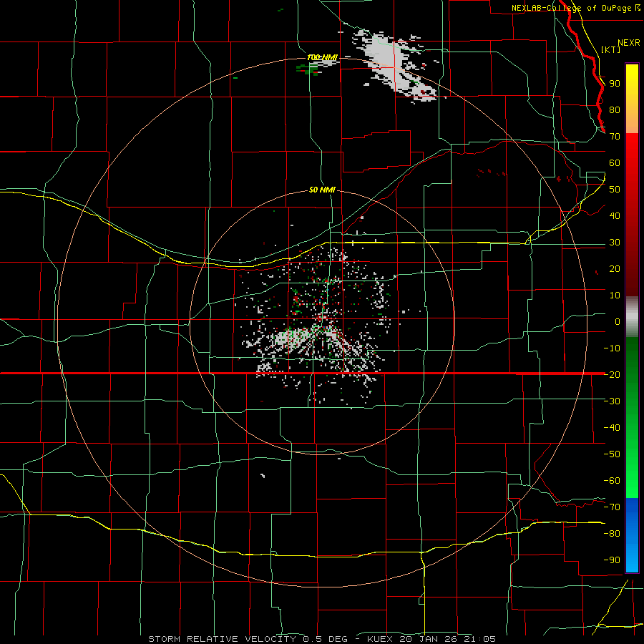Click the blue bottom segment of colorbar
Screen dimensions: 644x644
click(632, 535)
